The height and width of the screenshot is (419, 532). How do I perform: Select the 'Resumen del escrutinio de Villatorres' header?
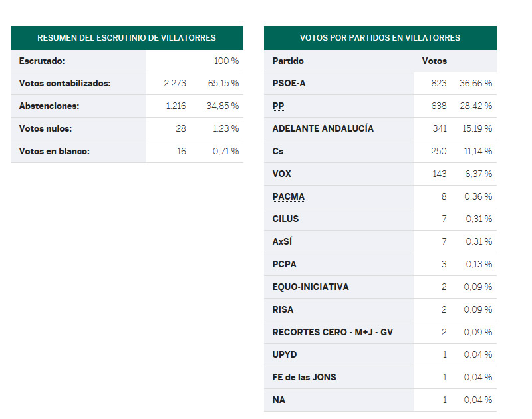pyautogui.click(x=126, y=38)
